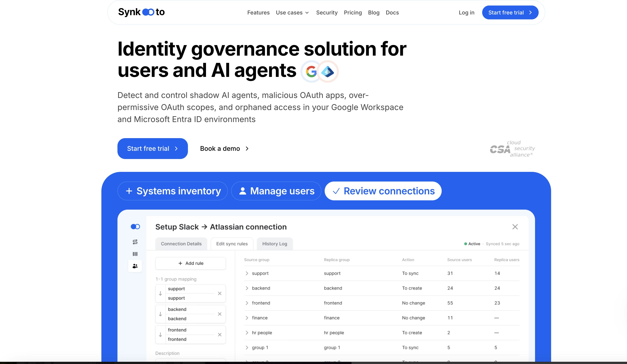Image resolution: width=627 pixels, height=364 pixels.
Task: Click replica users value 14 for support
Action: [497, 273]
